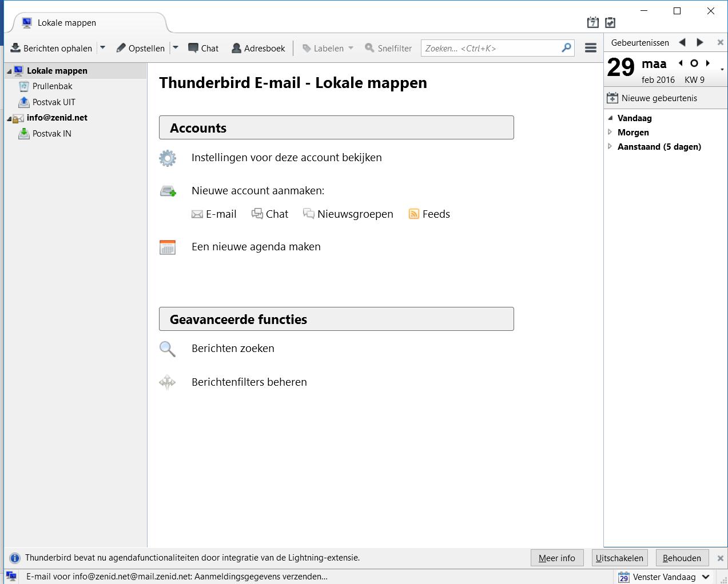The height and width of the screenshot is (584, 728).
Task: Toggle the Snelfilter bar
Action: tap(388, 48)
